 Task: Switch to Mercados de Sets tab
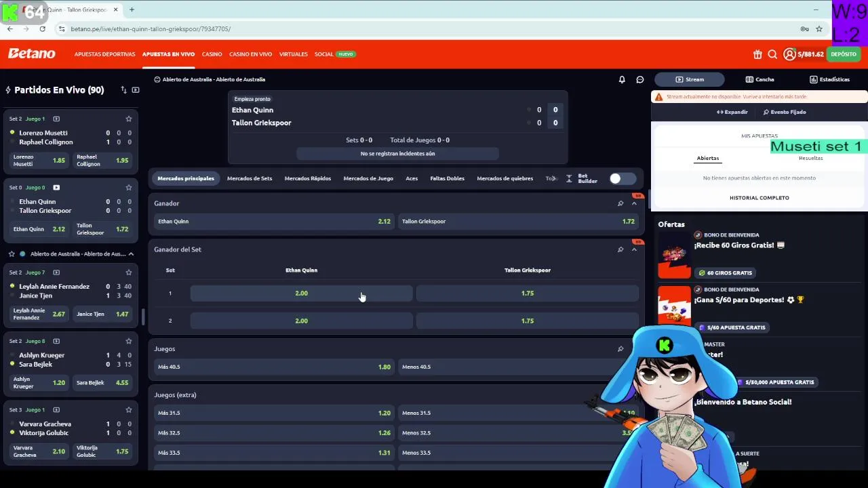[250, 178]
